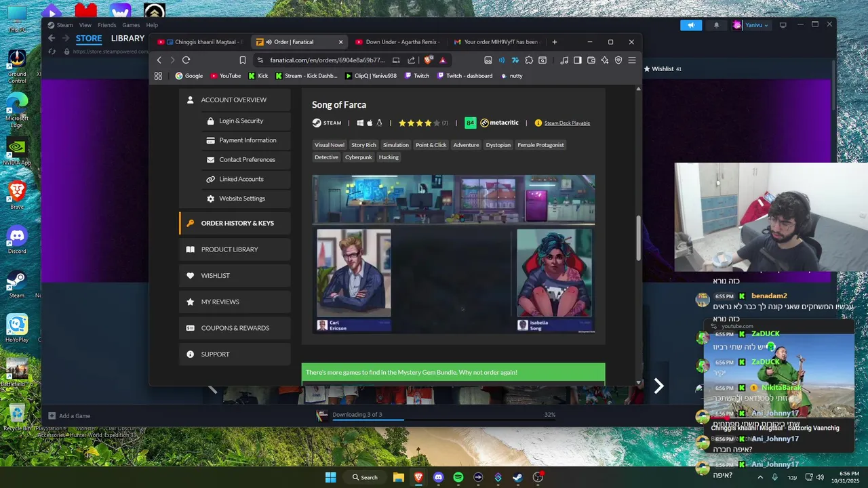
Task: Open Contact Preferences page
Action: (x=245, y=160)
